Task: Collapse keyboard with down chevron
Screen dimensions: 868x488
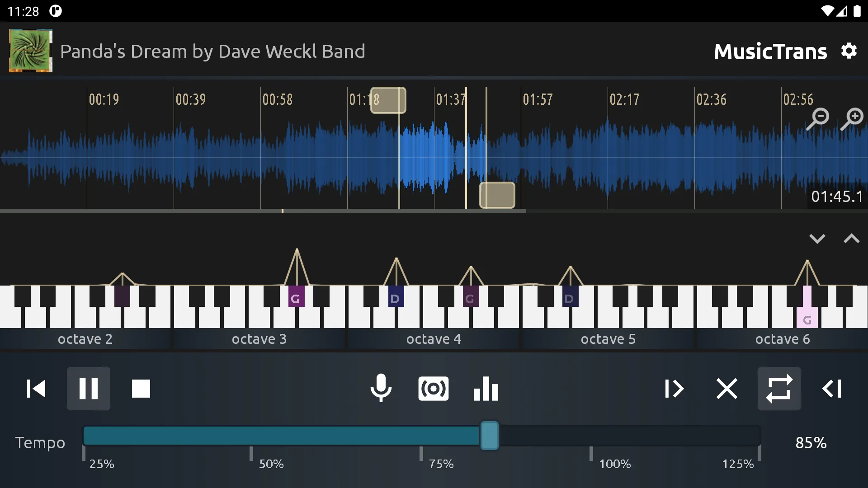Action: click(x=817, y=239)
